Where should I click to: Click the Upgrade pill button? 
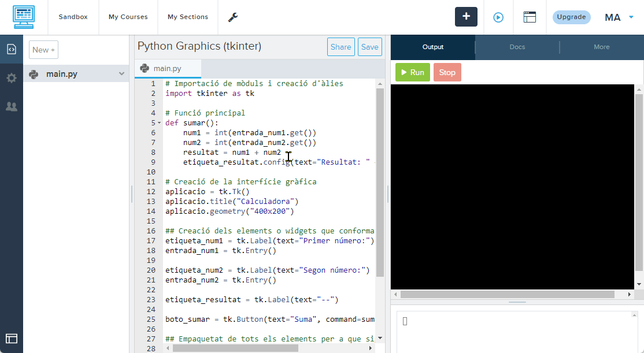point(571,17)
